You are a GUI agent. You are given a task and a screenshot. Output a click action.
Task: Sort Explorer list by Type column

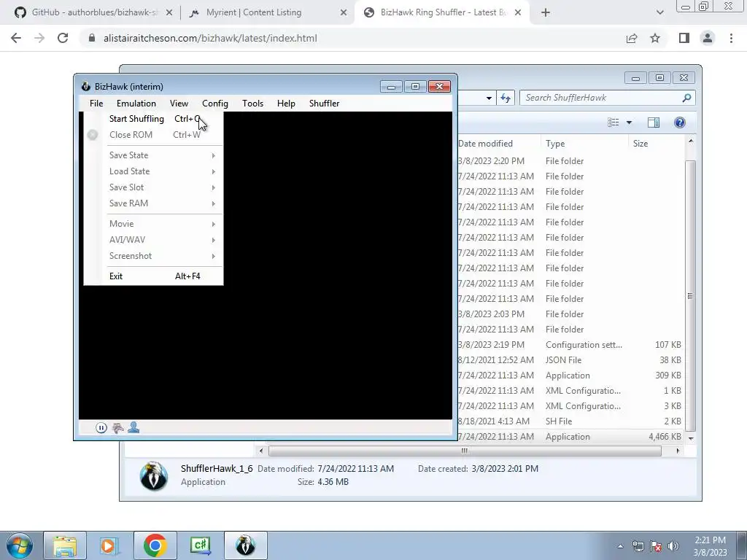[584, 144]
